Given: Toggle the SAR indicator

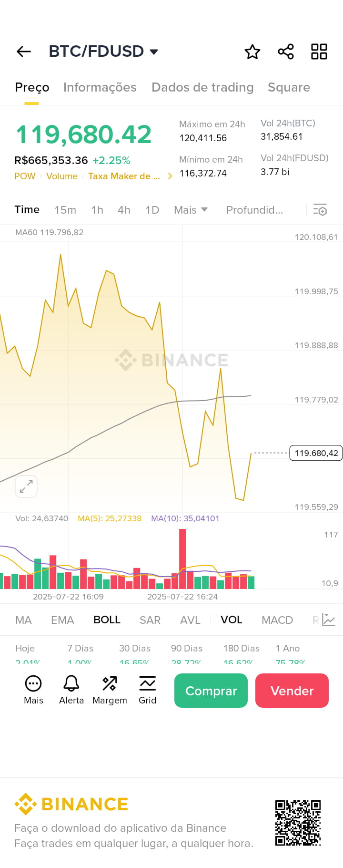Looking at the screenshot, I should click(150, 620).
